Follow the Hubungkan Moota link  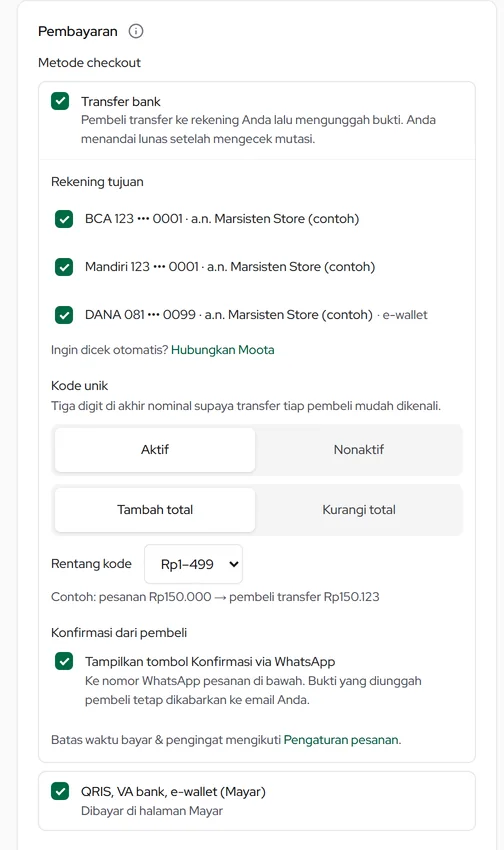point(223,350)
